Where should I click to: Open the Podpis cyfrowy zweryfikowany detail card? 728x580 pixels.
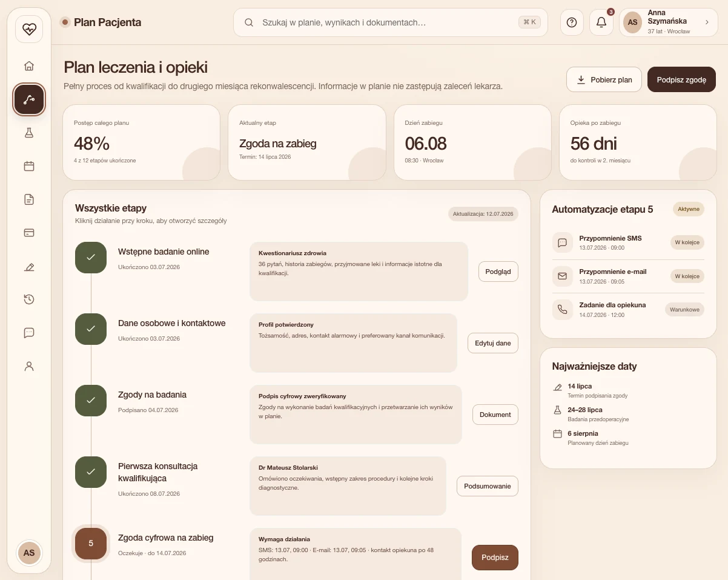tap(356, 415)
